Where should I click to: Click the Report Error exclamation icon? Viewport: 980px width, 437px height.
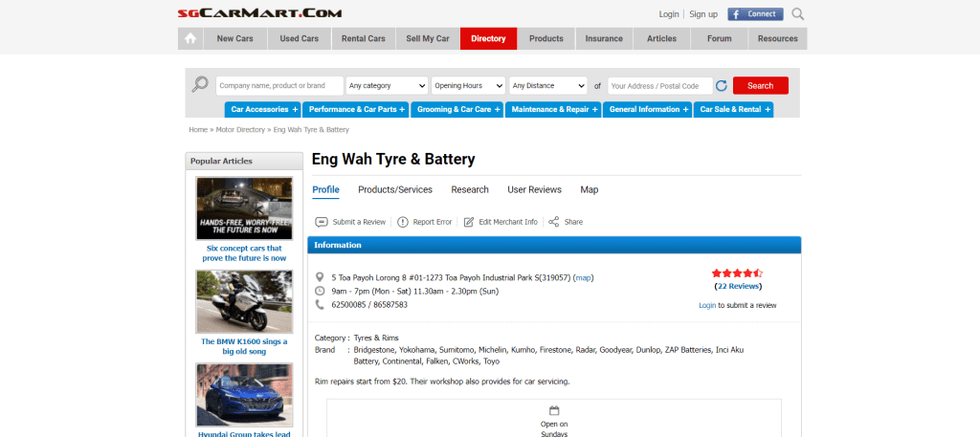403,222
